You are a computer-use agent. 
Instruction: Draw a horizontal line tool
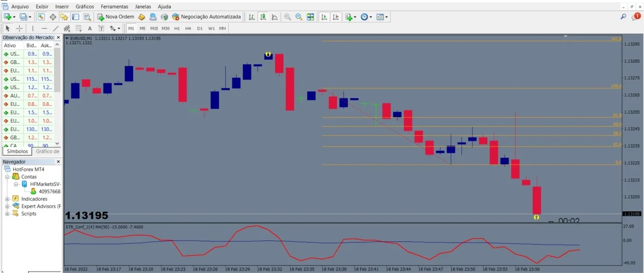(44, 28)
